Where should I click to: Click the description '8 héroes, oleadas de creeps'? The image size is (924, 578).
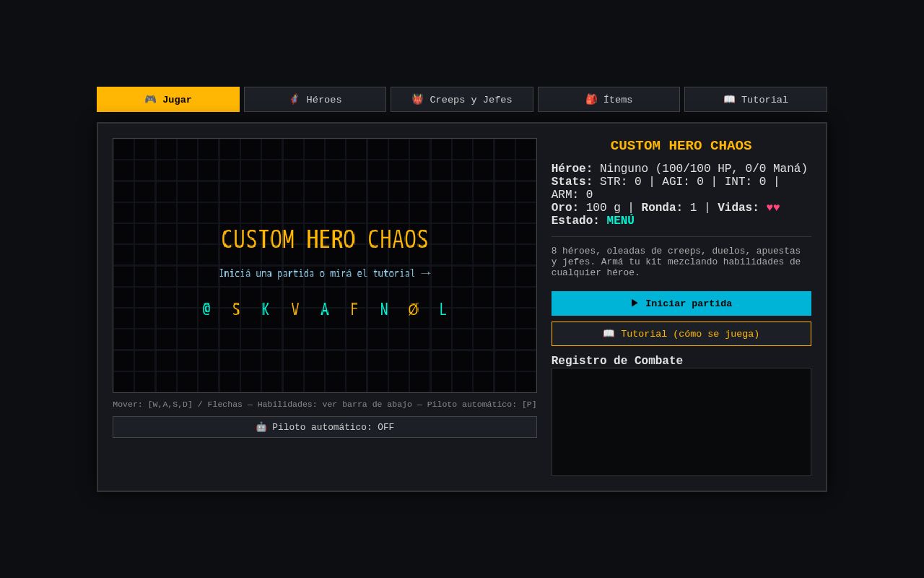coord(676,262)
